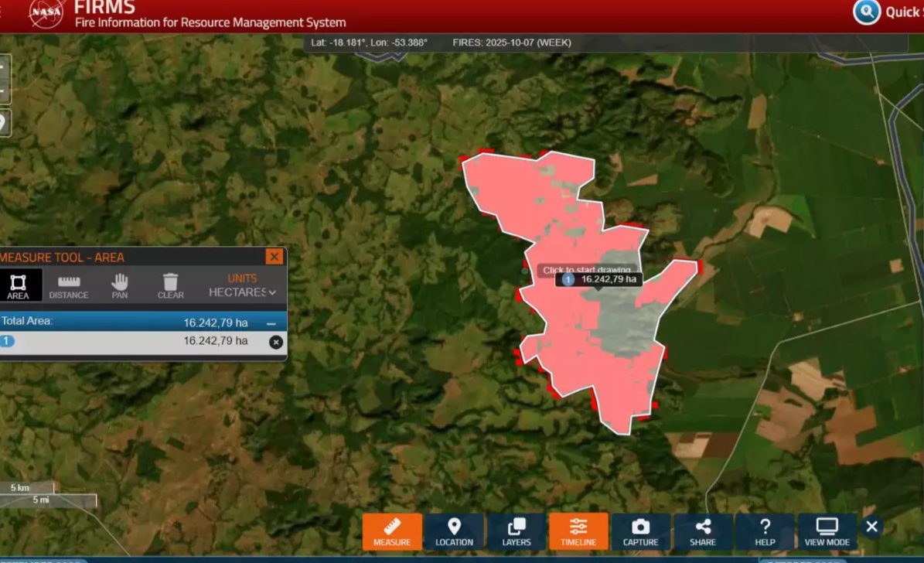Select the Area measurement tool
The height and width of the screenshot is (563, 924).
click(x=18, y=285)
